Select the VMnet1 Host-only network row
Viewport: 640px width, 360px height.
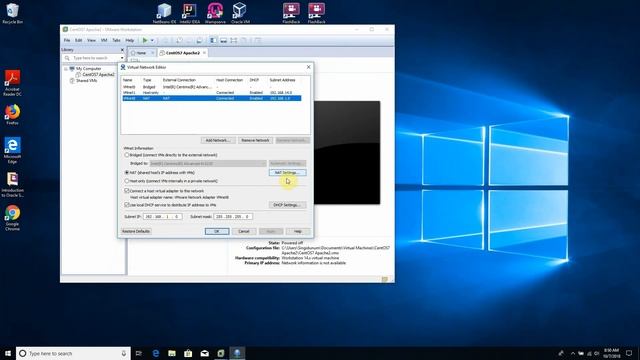click(211, 93)
